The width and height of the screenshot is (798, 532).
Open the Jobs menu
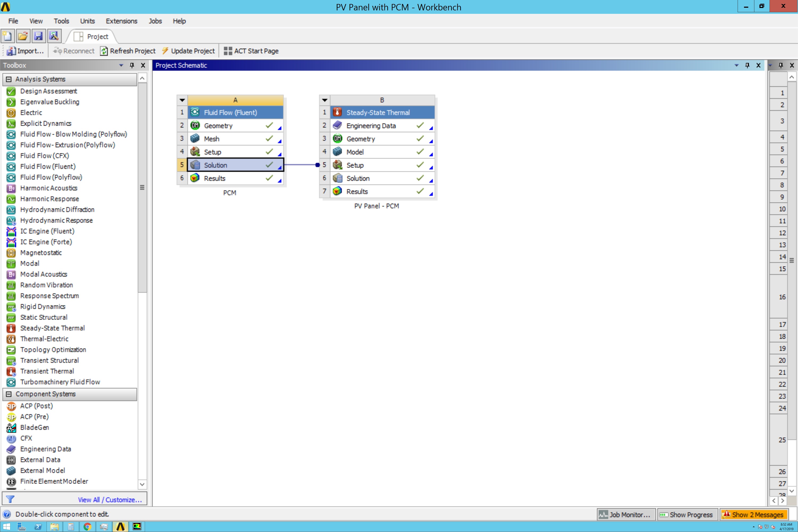155,21
